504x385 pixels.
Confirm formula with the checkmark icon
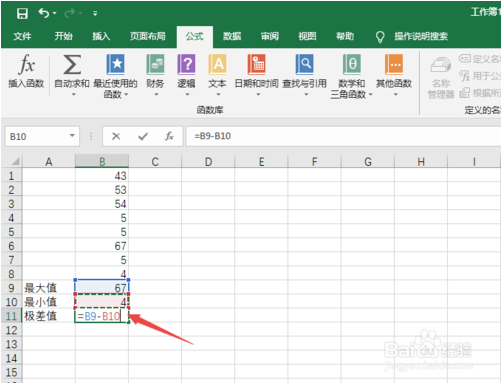click(143, 136)
